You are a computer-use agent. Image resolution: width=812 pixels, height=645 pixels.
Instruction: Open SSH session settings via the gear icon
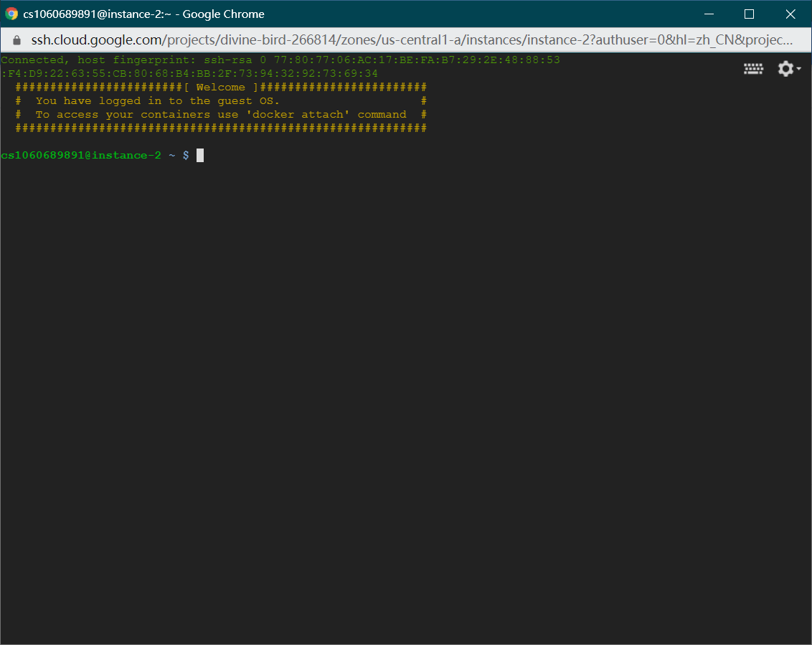click(x=785, y=68)
